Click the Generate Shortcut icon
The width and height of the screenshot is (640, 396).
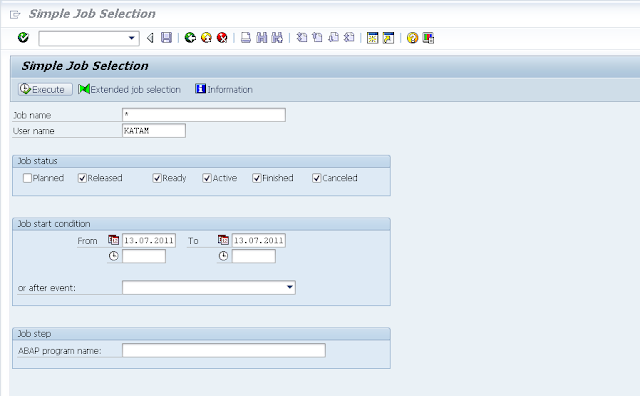(388, 38)
